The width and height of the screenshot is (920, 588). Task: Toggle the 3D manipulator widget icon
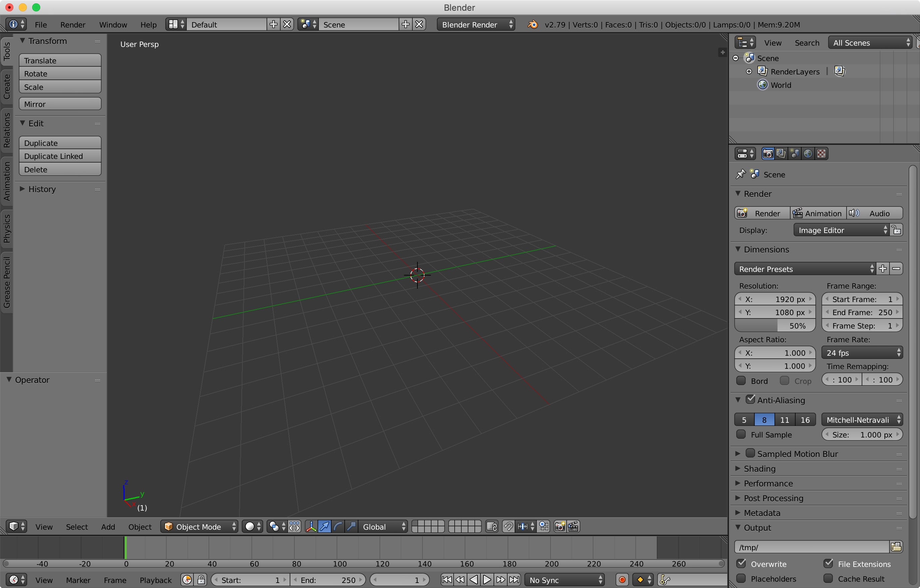tap(311, 527)
